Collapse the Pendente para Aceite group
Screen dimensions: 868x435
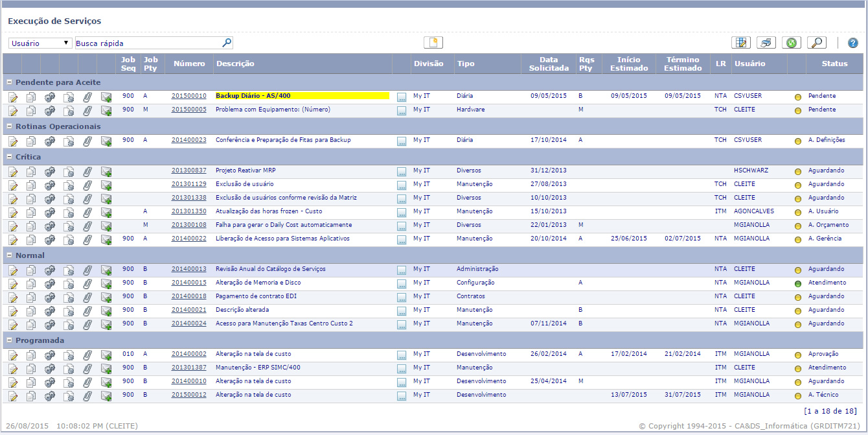click(x=10, y=83)
